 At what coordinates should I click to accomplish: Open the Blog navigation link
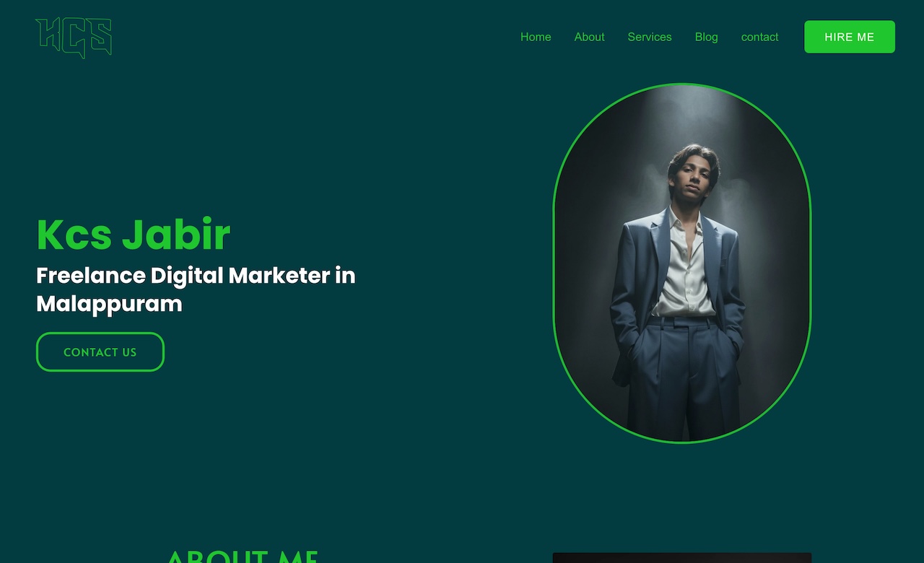coord(706,37)
